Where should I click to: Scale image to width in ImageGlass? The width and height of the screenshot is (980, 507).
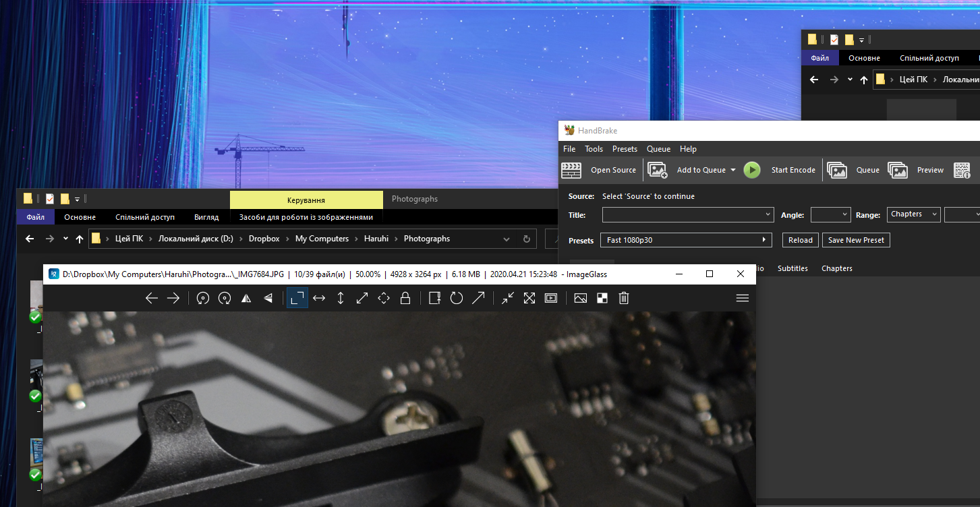[319, 298]
